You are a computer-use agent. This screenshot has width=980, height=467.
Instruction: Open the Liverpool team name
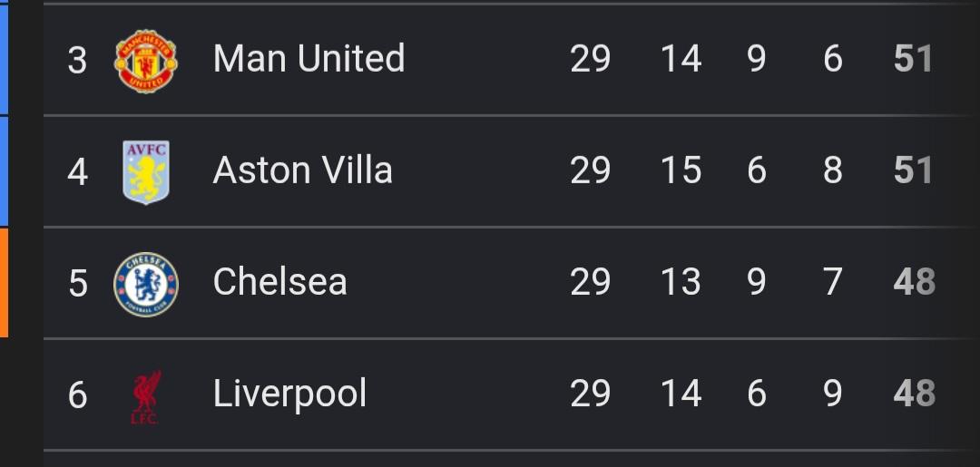pos(290,394)
